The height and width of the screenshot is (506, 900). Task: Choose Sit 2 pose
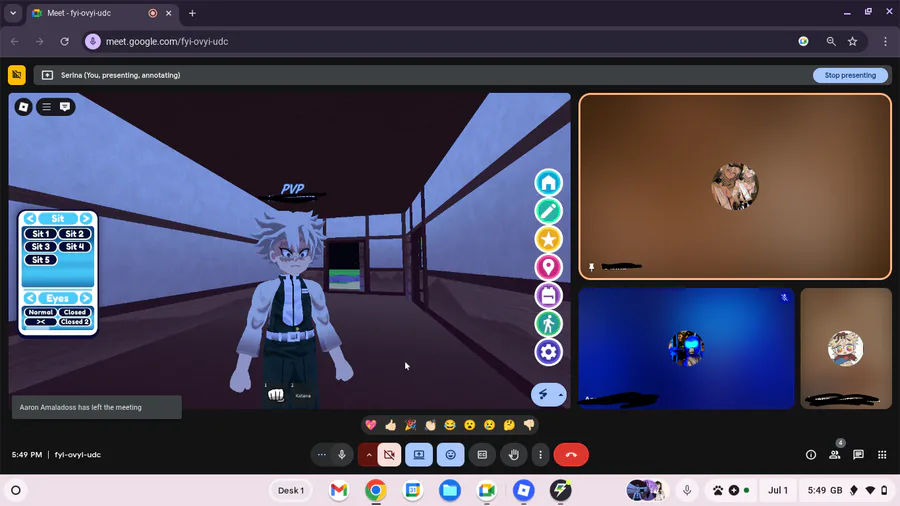coord(75,233)
